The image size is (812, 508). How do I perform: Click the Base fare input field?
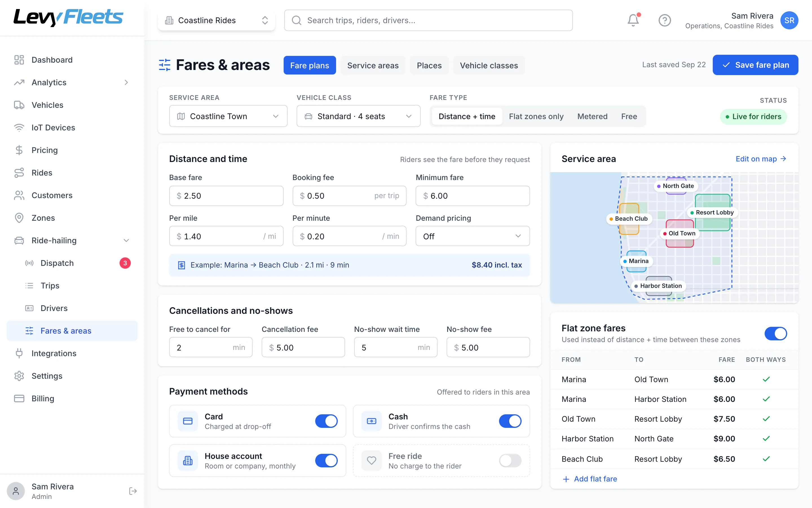point(226,196)
